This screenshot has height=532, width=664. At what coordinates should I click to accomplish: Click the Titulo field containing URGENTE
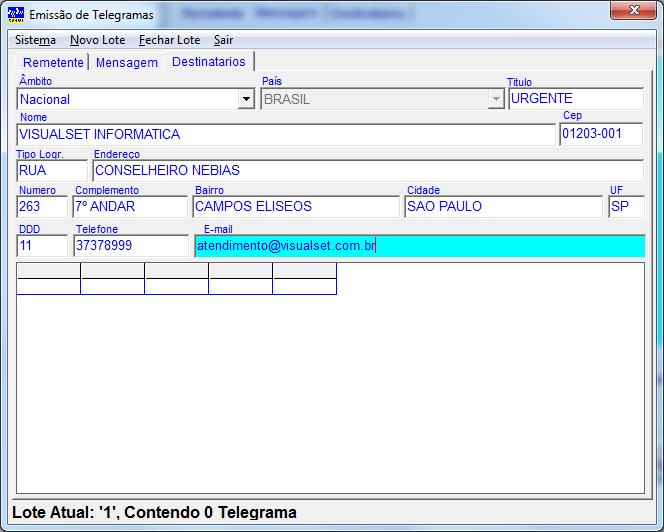tap(575, 99)
